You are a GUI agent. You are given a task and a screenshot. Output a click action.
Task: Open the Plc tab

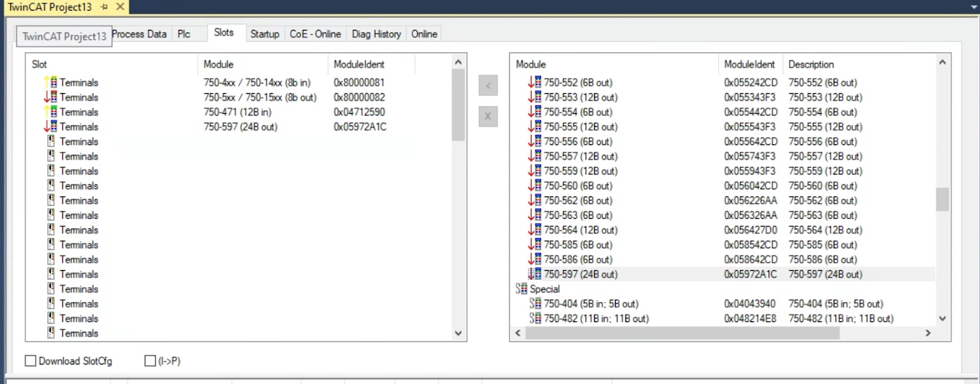point(184,34)
